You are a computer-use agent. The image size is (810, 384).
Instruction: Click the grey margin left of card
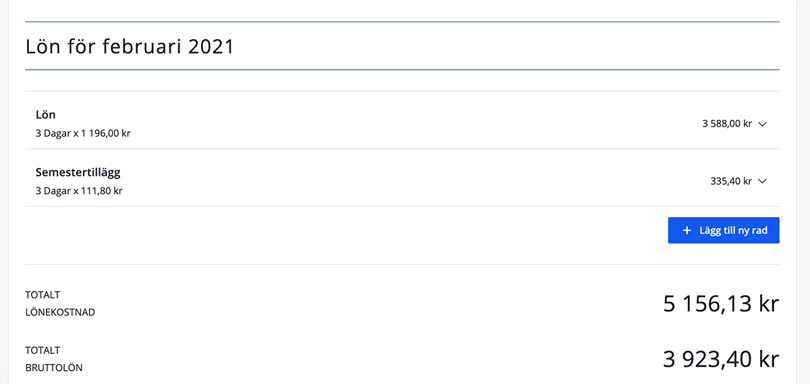pos(4,192)
